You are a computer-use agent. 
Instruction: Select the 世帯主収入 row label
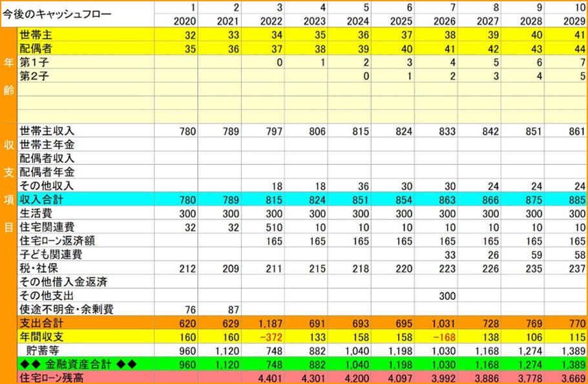coord(47,131)
